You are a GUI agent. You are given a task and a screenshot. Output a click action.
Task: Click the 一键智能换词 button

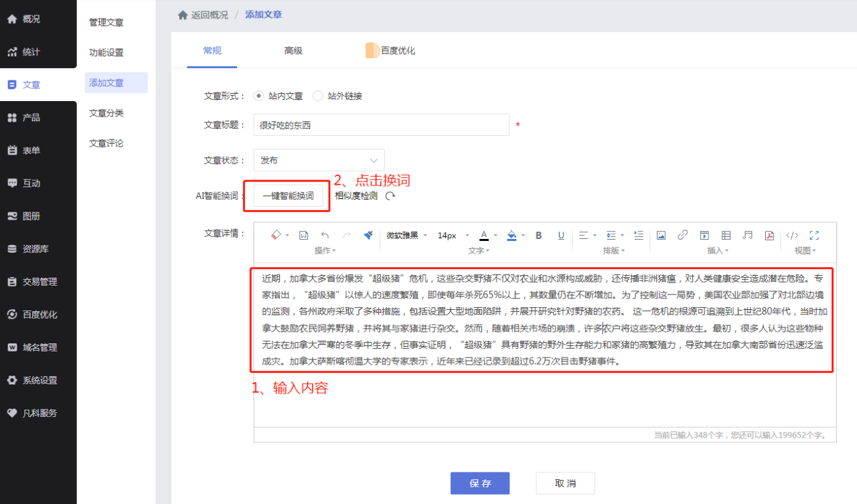point(288,196)
